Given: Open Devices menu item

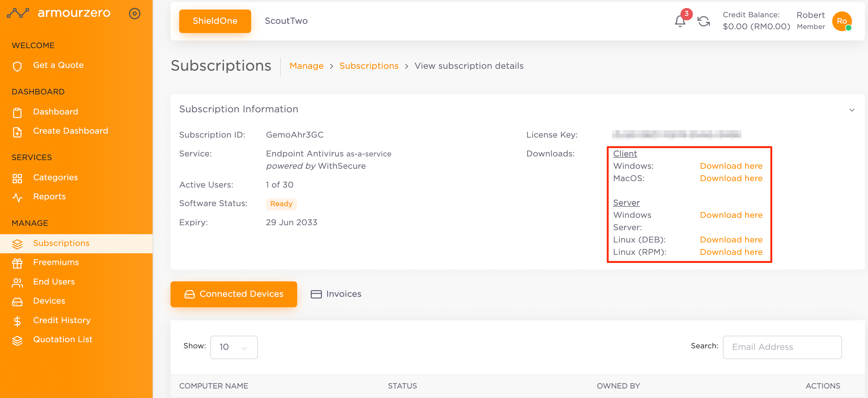Looking at the screenshot, I should click(76, 301).
